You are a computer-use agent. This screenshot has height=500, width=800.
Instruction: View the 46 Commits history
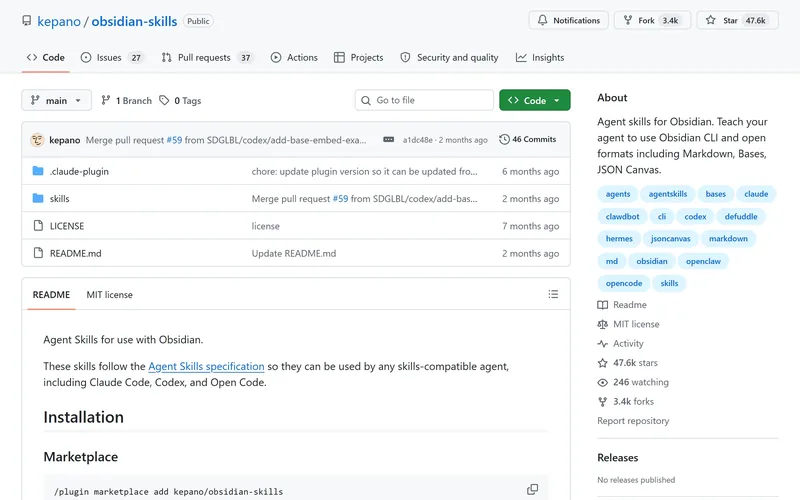pyautogui.click(x=528, y=139)
